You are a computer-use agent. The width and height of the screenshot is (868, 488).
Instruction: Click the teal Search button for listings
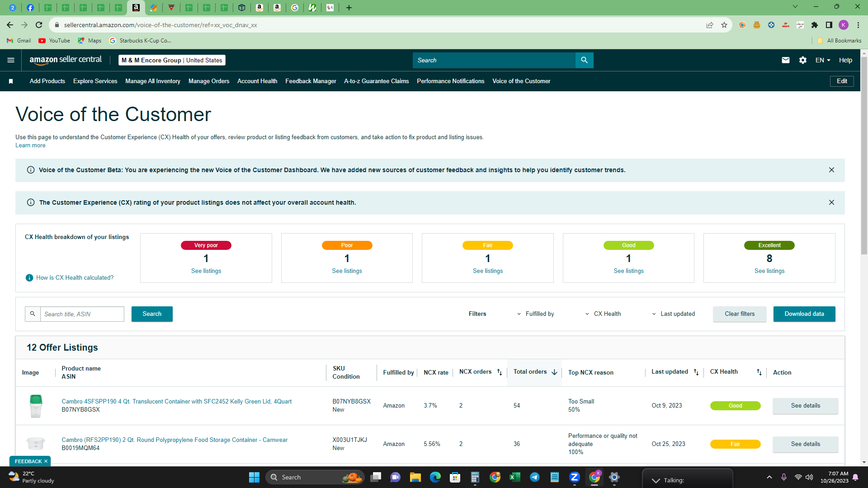coord(152,314)
